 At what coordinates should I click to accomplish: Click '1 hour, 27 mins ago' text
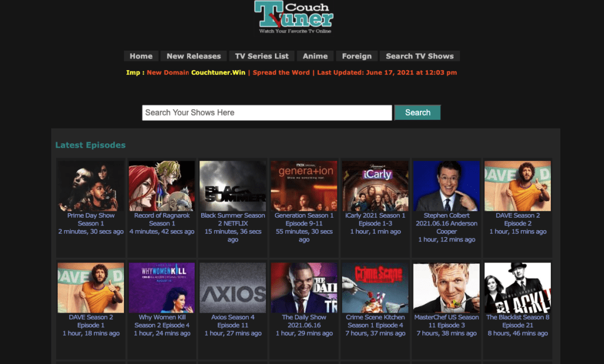232,333
